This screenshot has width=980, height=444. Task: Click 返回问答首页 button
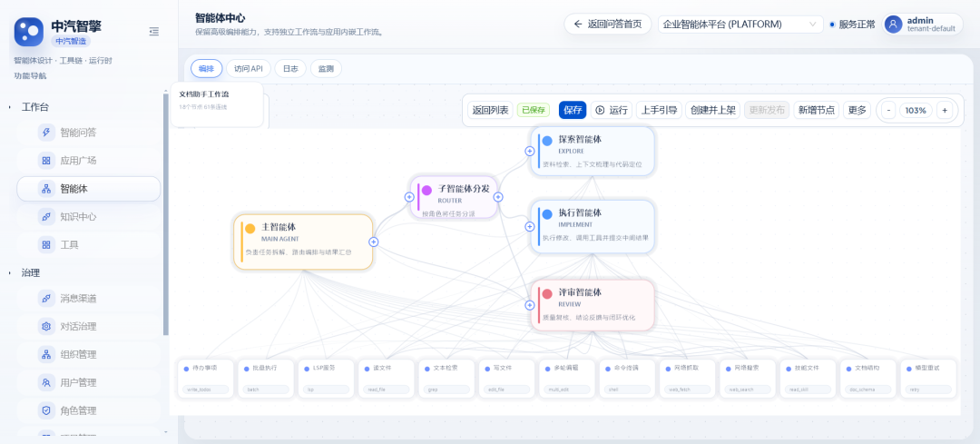608,25
